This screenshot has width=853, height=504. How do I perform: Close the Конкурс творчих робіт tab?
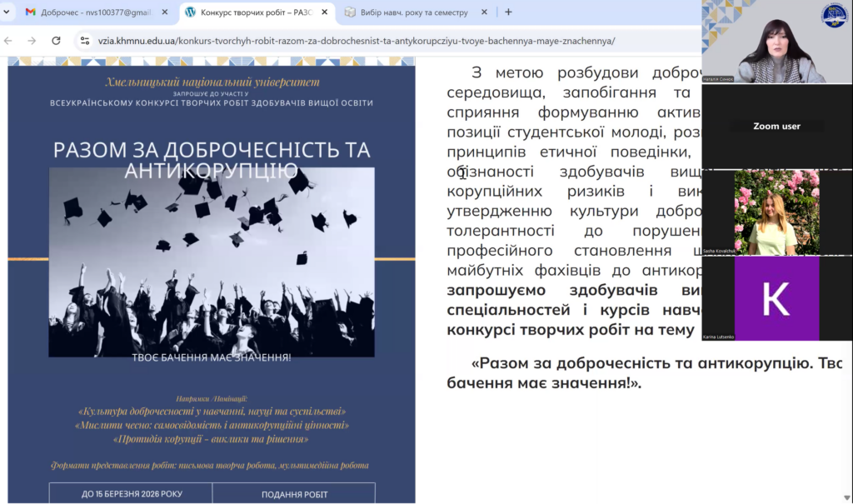click(320, 12)
